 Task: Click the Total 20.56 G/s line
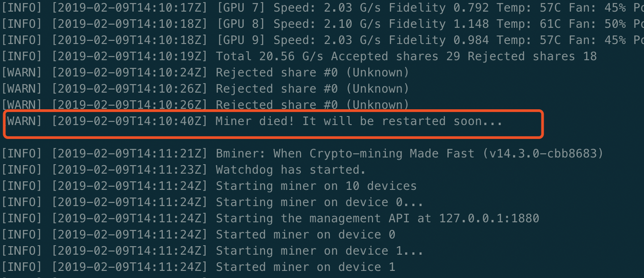298,56
